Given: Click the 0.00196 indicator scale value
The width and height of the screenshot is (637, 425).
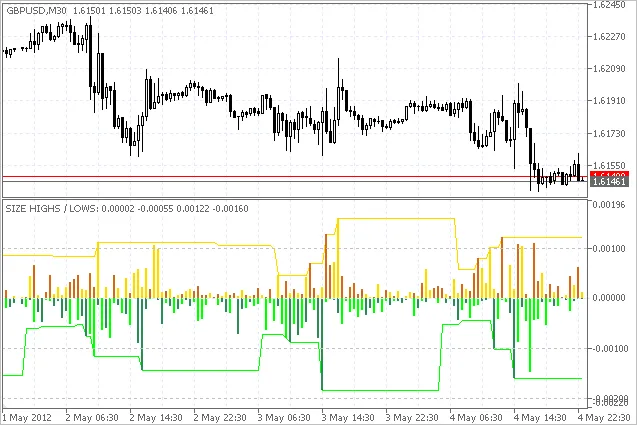Looking at the screenshot, I should pyautogui.click(x=609, y=204).
